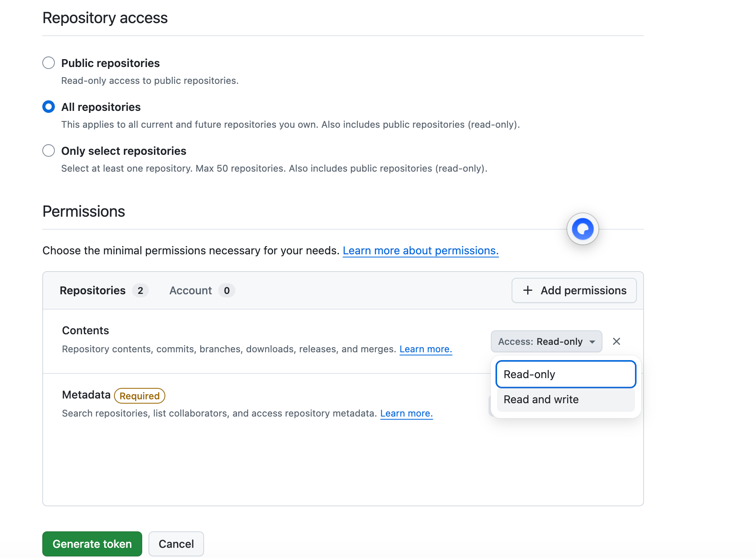Click the green Generate token button

click(x=92, y=544)
